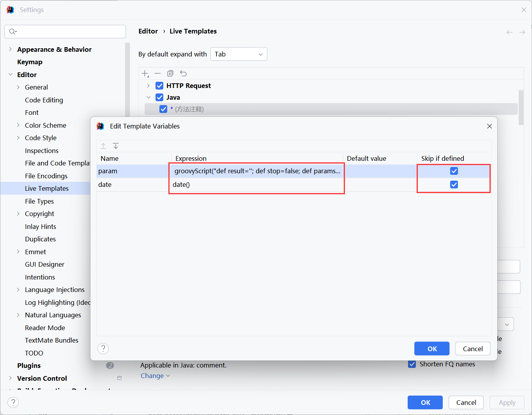Click the restore defaults revert icon
532x415 pixels.
183,73
